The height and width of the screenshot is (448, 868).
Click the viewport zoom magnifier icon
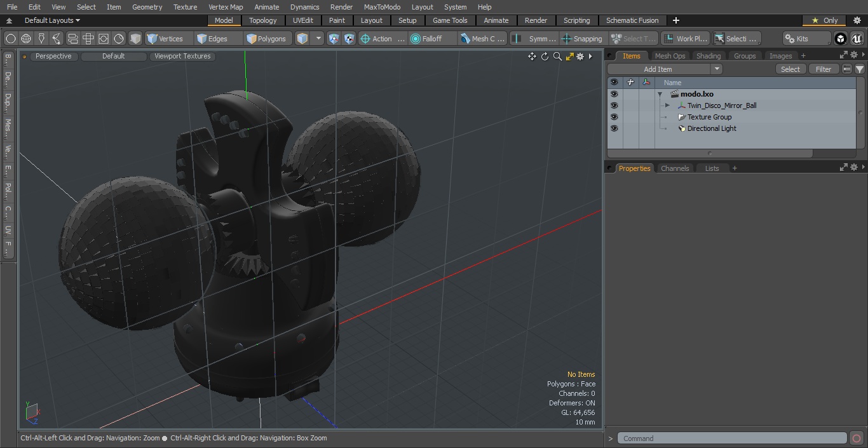tap(557, 57)
